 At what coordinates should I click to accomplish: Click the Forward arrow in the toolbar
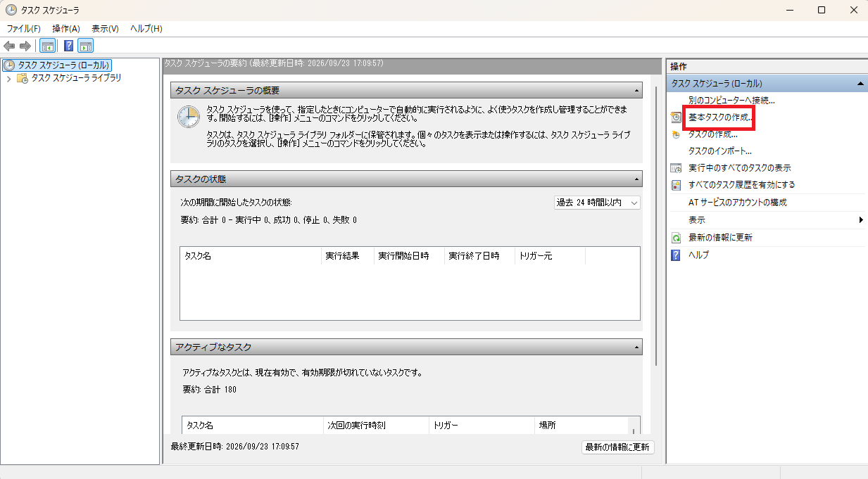coord(25,46)
